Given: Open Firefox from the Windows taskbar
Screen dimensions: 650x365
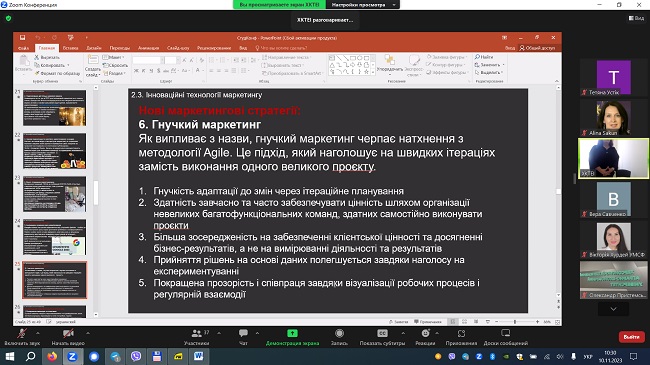Looking at the screenshot, I should click(52, 356).
